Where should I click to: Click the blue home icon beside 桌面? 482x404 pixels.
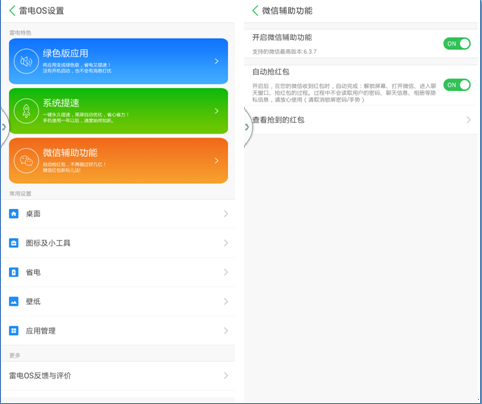[x=14, y=214]
